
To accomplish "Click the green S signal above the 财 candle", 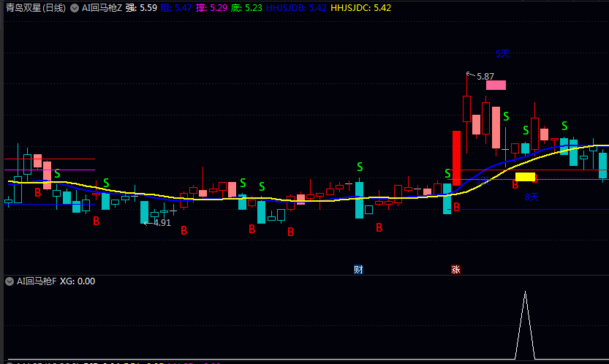I will tap(360, 167).
